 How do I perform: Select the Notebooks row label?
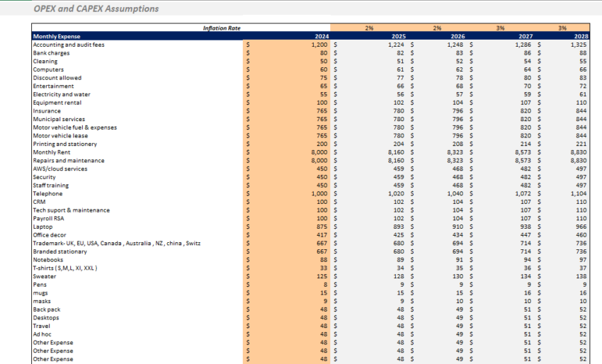(x=48, y=260)
